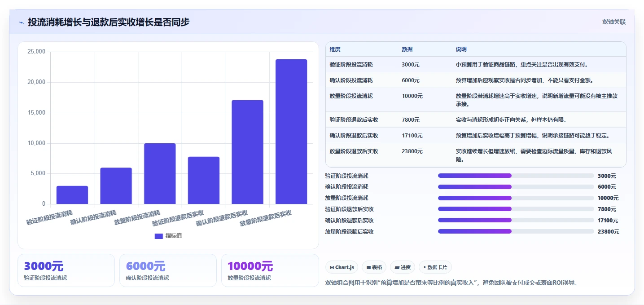
Task: Click the description starting 预算增加后应观察实收
Action: 525,80
